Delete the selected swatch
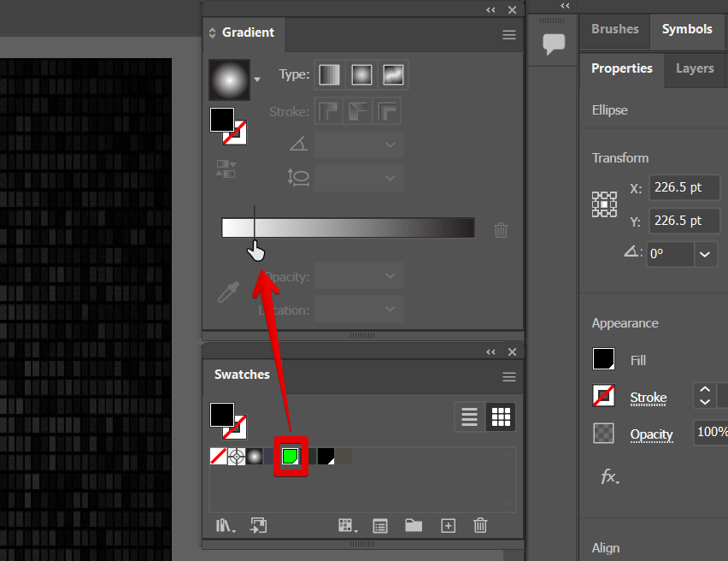The height and width of the screenshot is (561, 728). (x=480, y=526)
